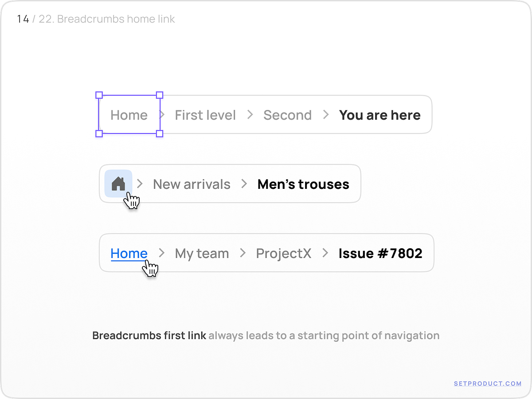Select the chevron following My team

pos(242,253)
